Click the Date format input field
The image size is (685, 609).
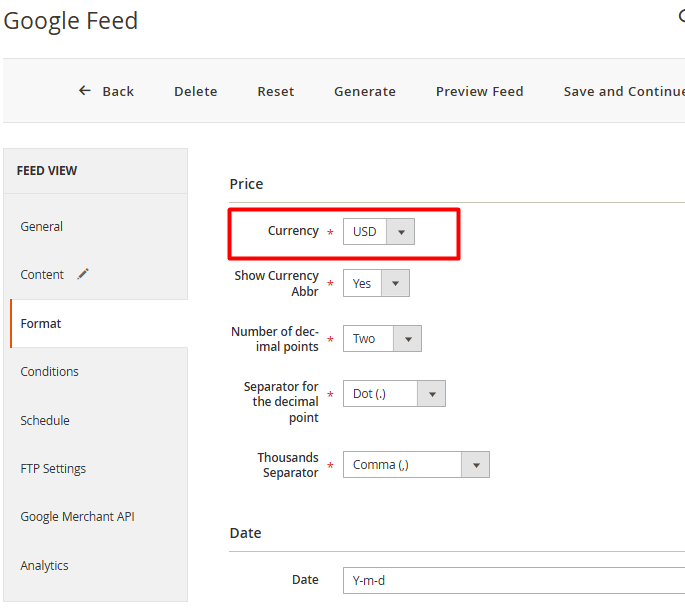pos(514,580)
